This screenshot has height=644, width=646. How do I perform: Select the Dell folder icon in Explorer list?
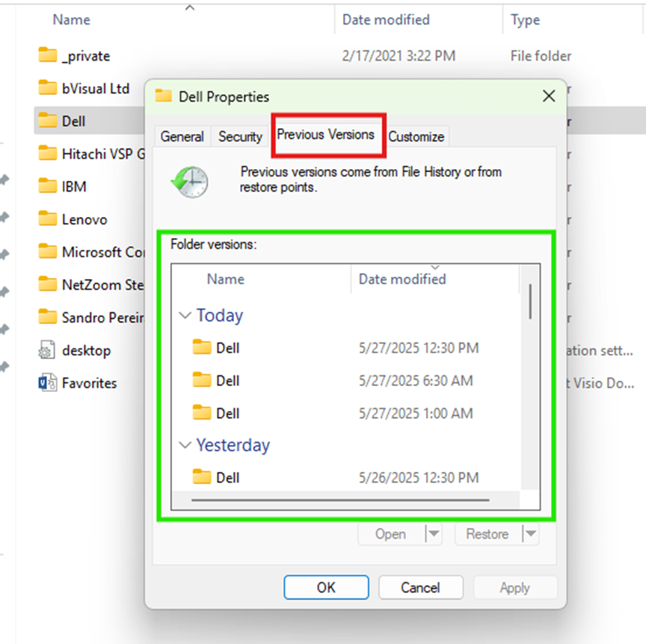47,120
